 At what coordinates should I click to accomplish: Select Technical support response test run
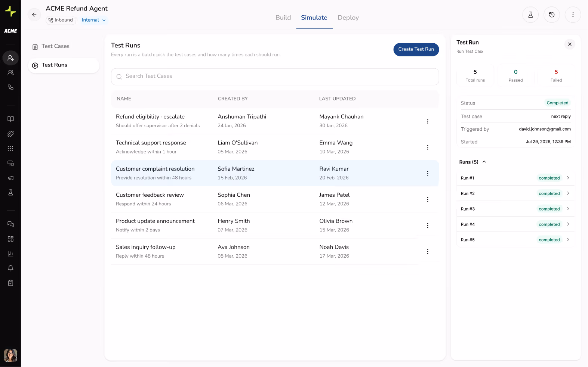[275, 147]
